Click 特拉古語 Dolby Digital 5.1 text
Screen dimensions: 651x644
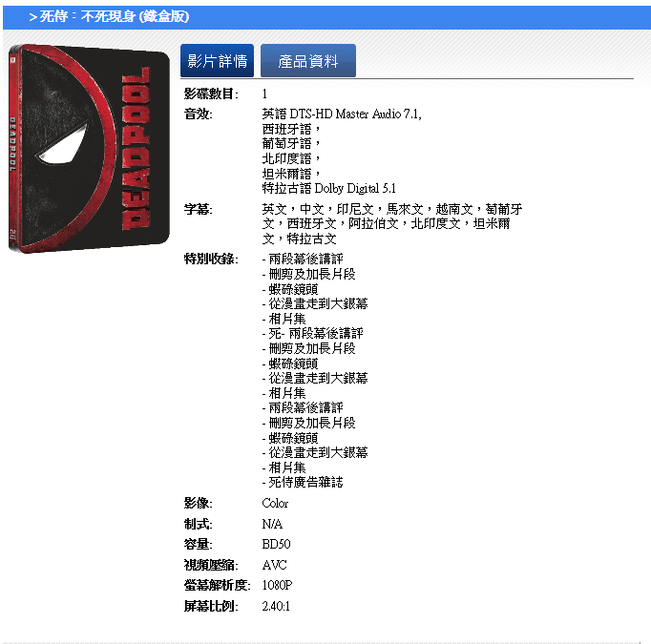(328, 188)
